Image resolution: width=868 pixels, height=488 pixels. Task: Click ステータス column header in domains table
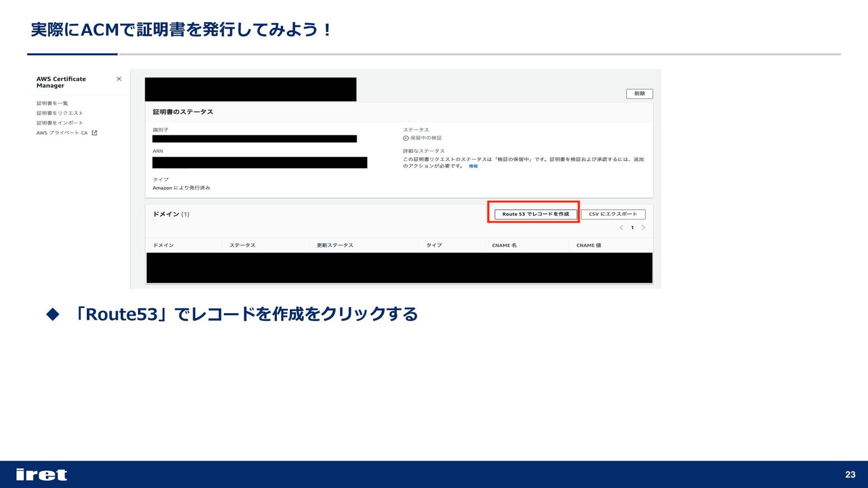242,245
